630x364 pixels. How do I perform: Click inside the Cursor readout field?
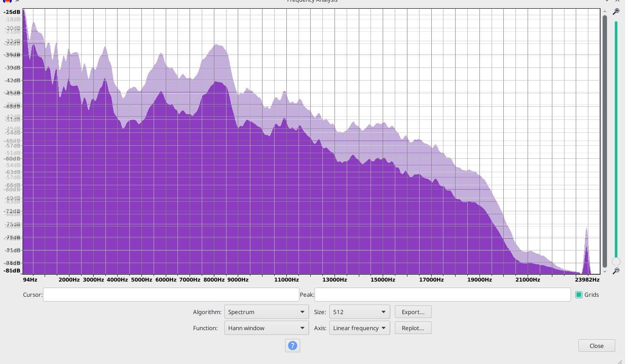pos(171,295)
